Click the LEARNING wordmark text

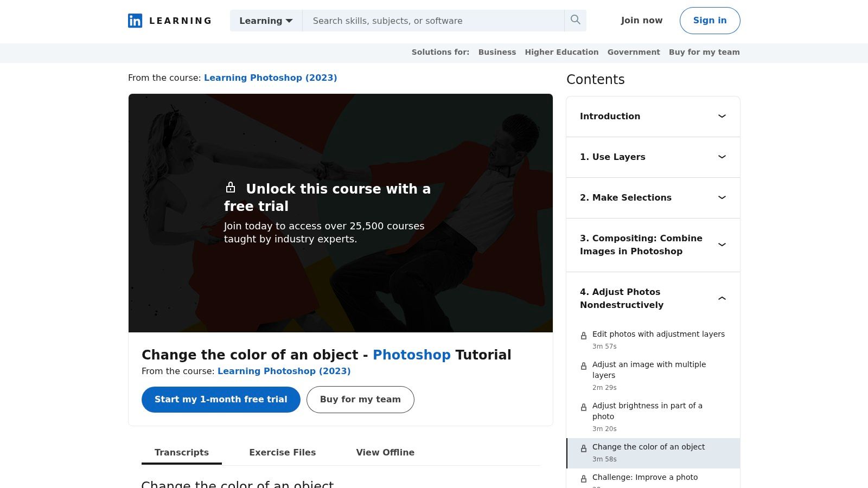180,21
